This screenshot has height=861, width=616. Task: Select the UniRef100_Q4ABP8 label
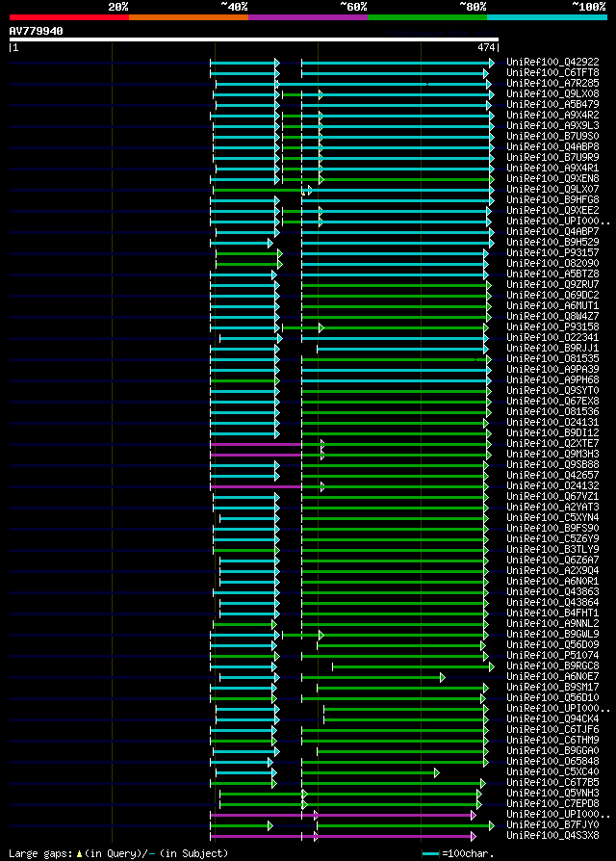click(552, 147)
